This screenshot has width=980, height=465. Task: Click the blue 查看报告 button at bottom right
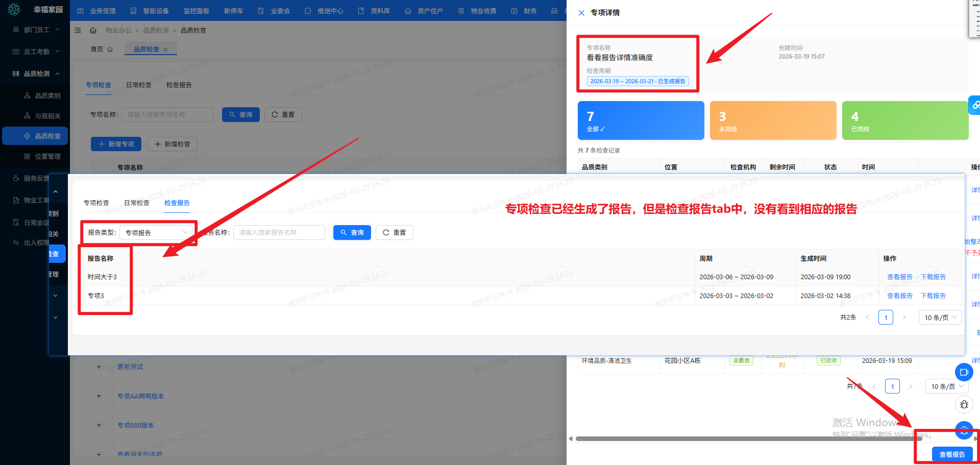(x=952, y=454)
